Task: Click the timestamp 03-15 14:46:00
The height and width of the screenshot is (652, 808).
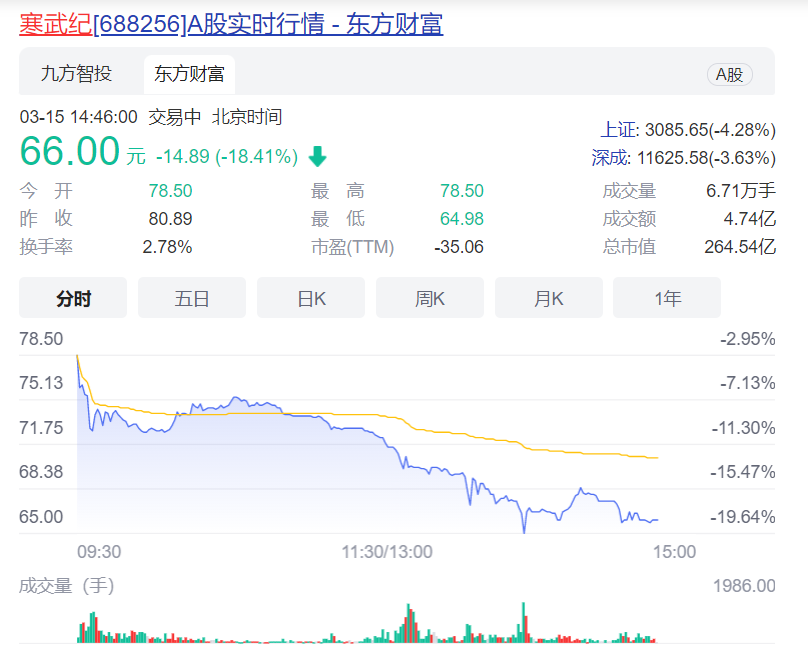Action: (x=78, y=117)
